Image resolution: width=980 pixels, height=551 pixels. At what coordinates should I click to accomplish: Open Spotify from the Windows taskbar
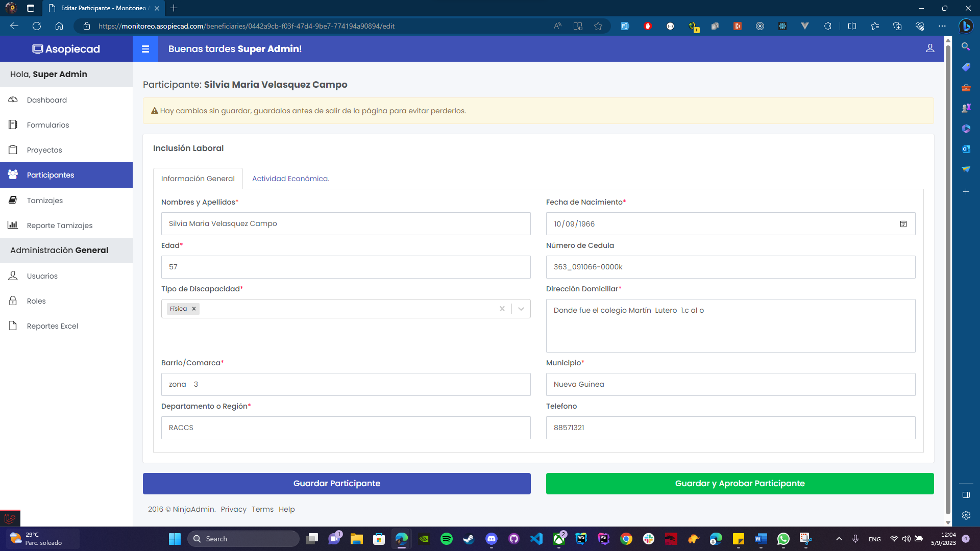[446, 539]
